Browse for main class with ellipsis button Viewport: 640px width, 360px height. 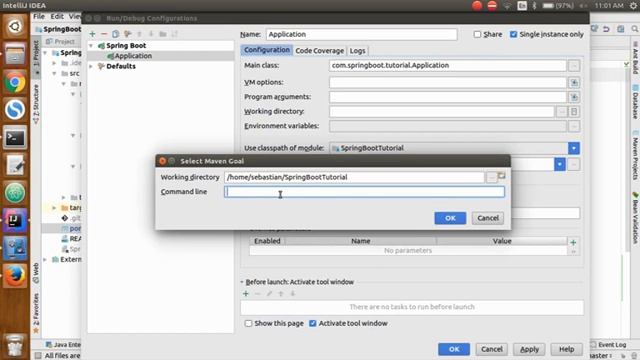pos(574,66)
